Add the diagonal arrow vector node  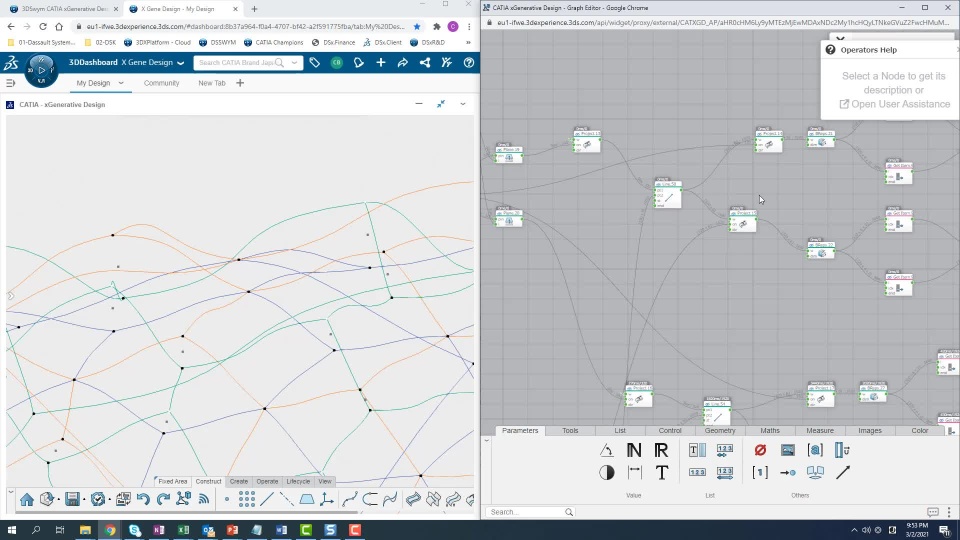click(x=843, y=472)
